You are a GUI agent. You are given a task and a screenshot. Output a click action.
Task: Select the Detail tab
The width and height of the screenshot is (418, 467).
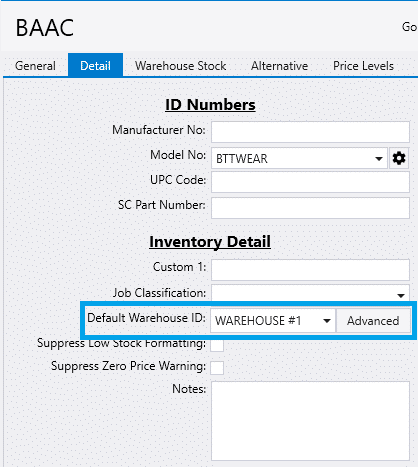tap(95, 66)
